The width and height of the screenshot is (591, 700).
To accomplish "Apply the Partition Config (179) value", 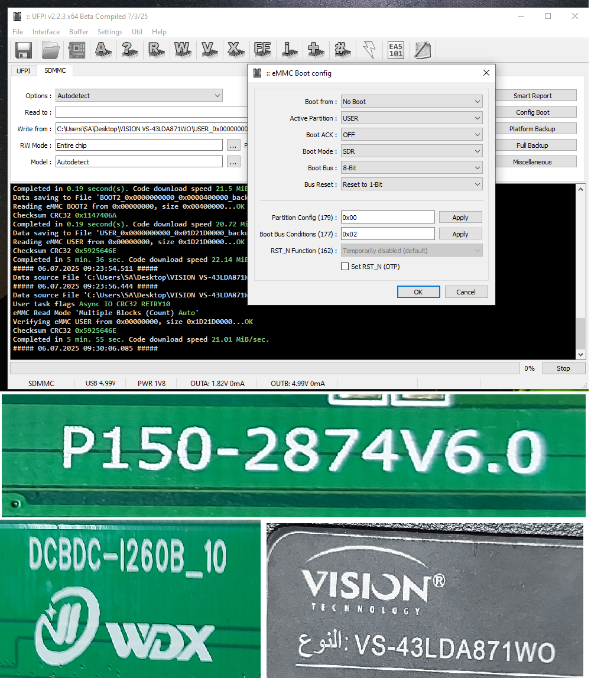I will point(460,218).
